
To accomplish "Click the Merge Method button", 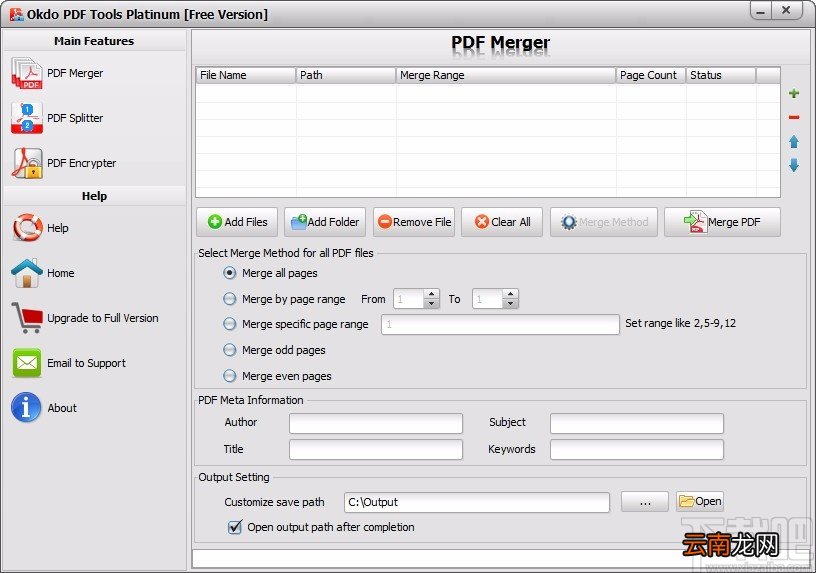I will pyautogui.click(x=604, y=222).
